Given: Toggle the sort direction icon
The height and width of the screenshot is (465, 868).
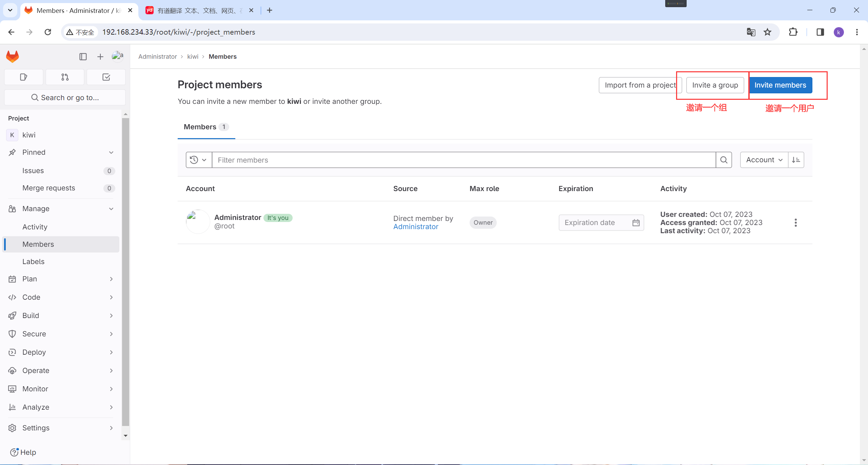Looking at the screenshot, I should (796, 160).
